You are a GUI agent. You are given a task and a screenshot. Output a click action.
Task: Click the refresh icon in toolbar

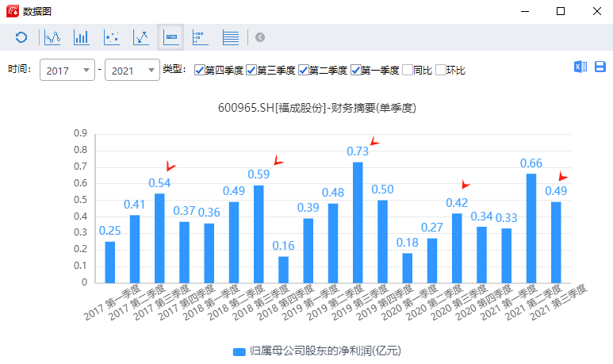tap(21, 37)
